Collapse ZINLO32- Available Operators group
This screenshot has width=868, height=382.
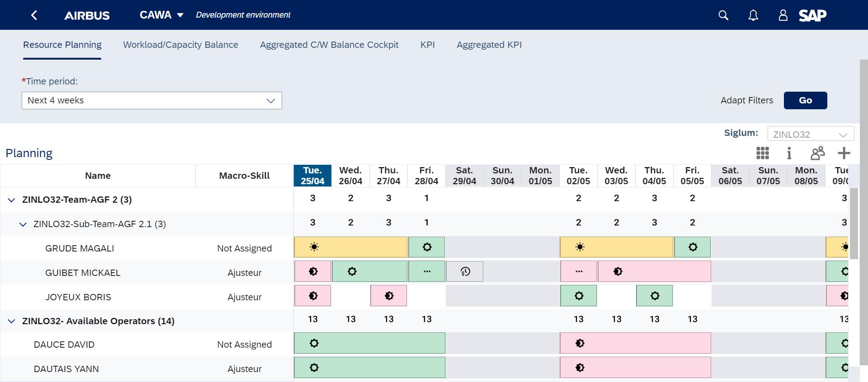tap(12, 321)
